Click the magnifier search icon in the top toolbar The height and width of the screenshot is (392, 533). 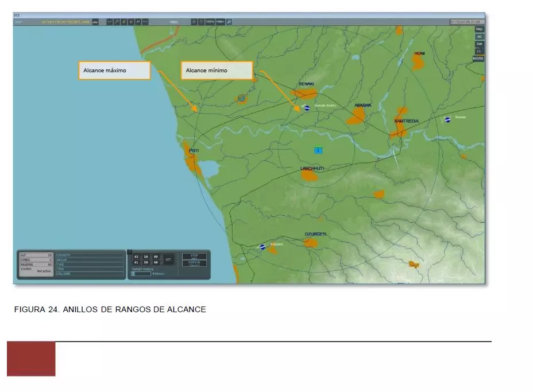[x=229, y=22]
